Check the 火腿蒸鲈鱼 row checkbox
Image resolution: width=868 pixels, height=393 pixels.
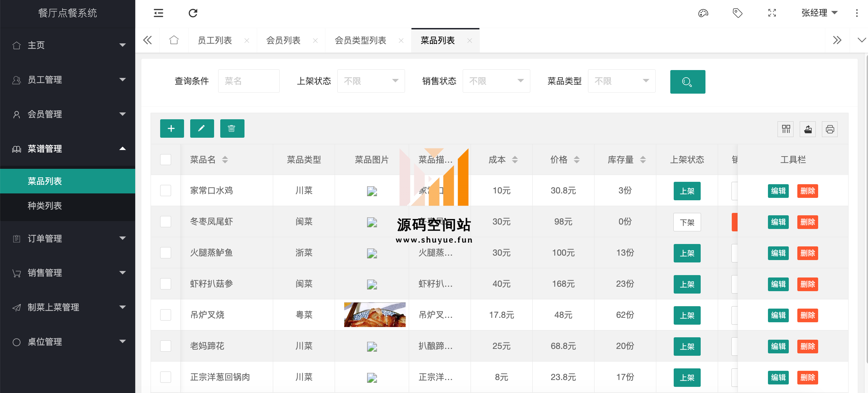(x=166, y=253)
